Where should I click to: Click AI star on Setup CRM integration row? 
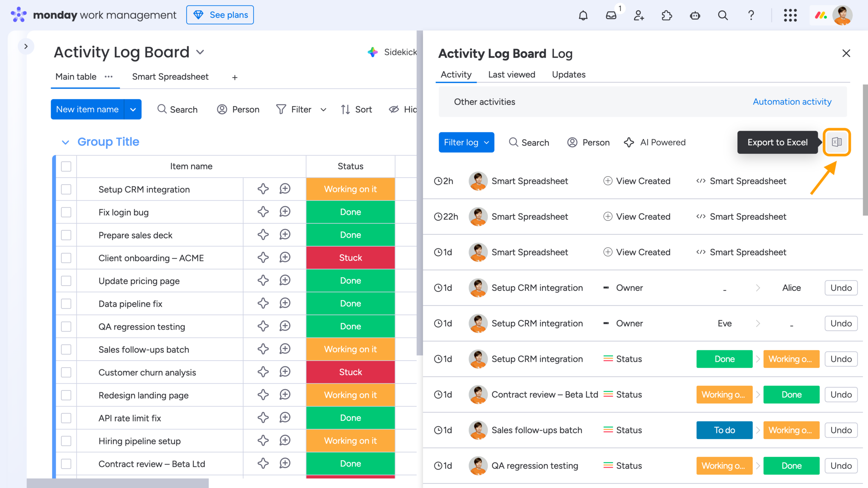[x=263, y=189]
